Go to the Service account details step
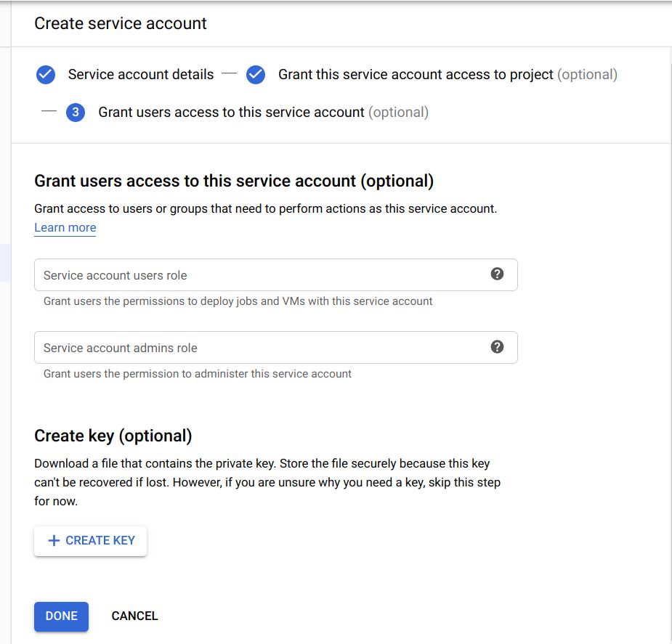This screenshot has width=672, height=644. [141, 75]
